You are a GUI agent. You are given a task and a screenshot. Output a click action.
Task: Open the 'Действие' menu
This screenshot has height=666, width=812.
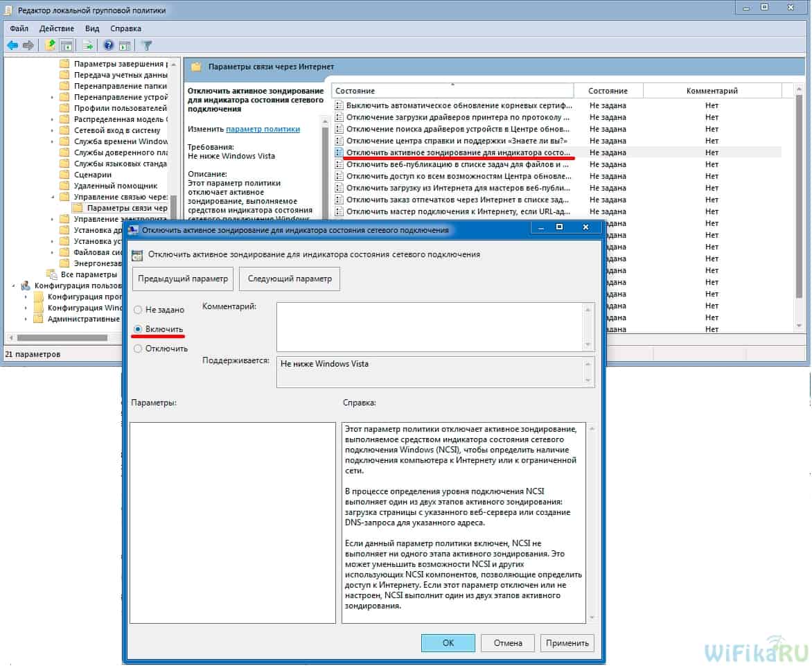point(57,28)
